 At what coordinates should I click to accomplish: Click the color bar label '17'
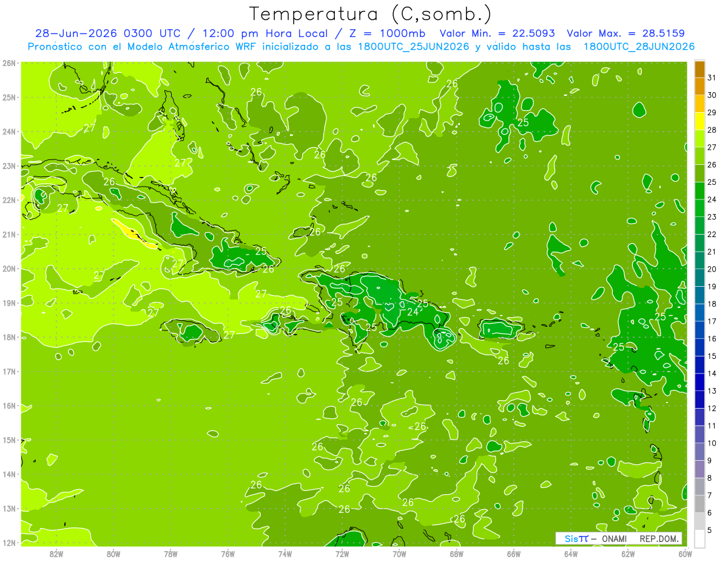pos(712,321)
